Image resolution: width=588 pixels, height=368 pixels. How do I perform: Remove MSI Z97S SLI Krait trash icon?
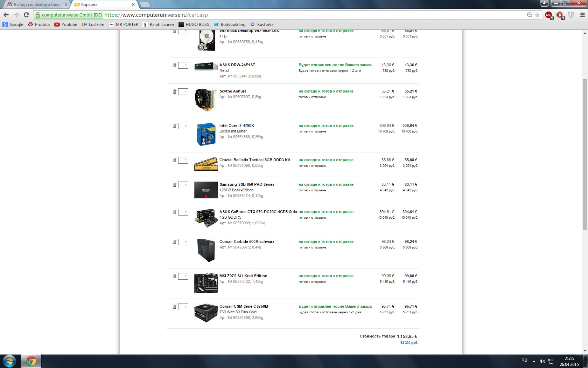(x=175, y=276)
